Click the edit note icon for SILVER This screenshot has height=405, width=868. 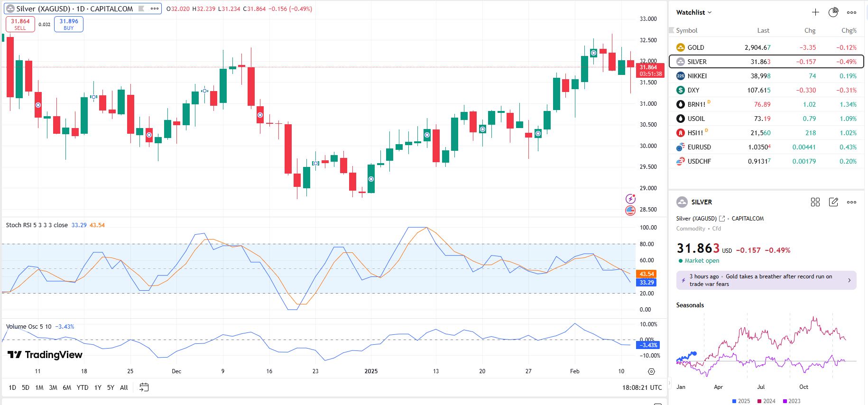(833, 202)
